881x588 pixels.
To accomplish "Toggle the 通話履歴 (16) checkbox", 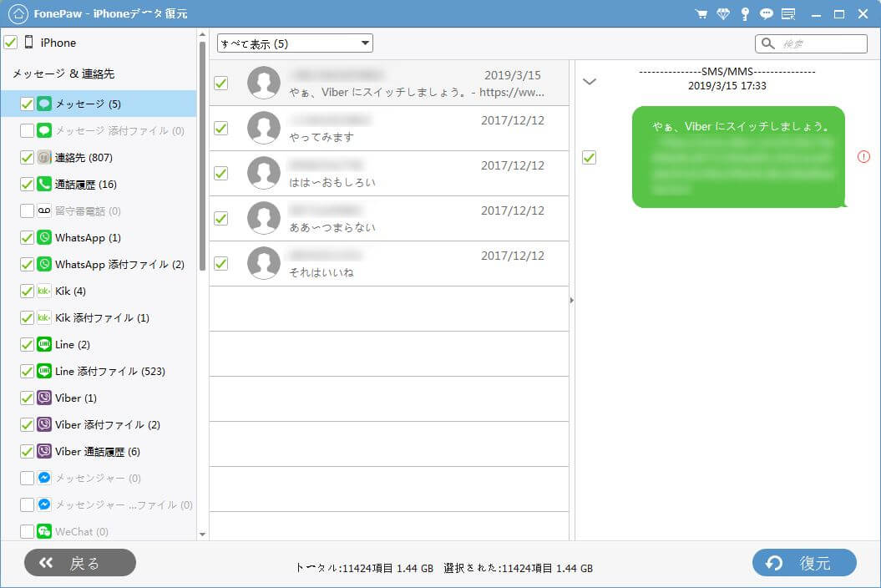I will 27,184.
